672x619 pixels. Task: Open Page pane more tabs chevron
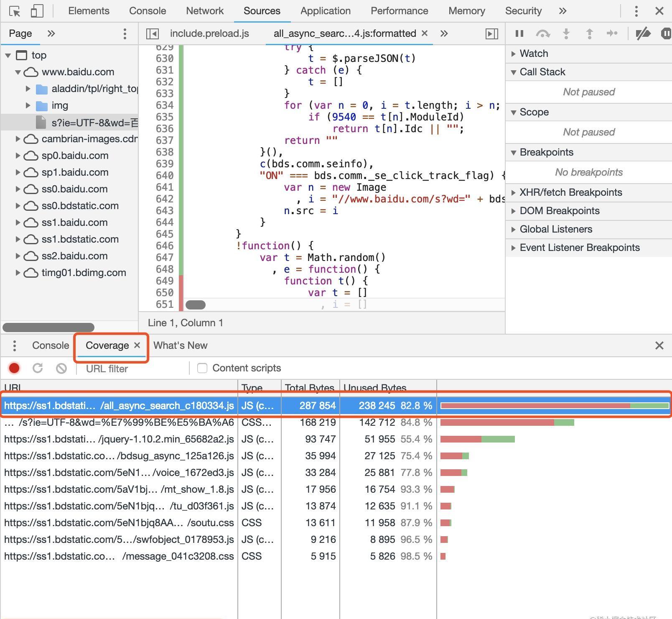[x=51, y=33]
